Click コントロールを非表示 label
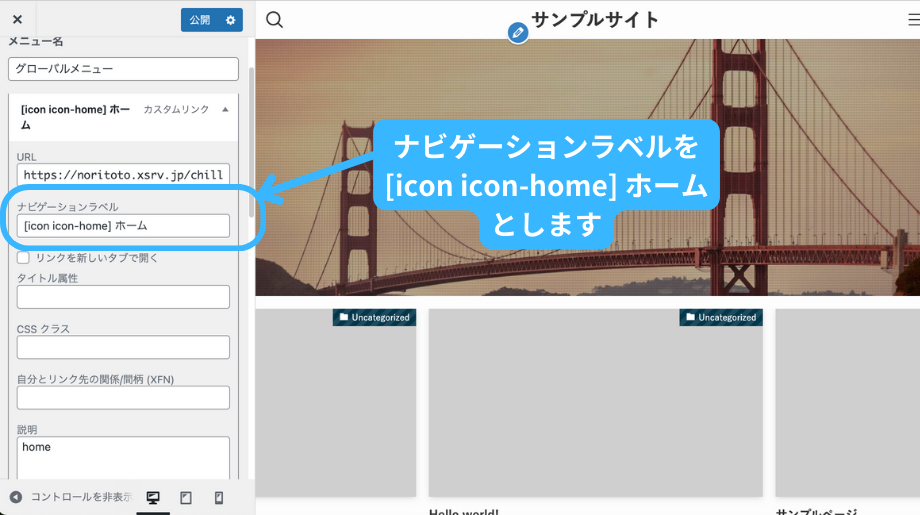920x515 pixels. click(82, 497)
